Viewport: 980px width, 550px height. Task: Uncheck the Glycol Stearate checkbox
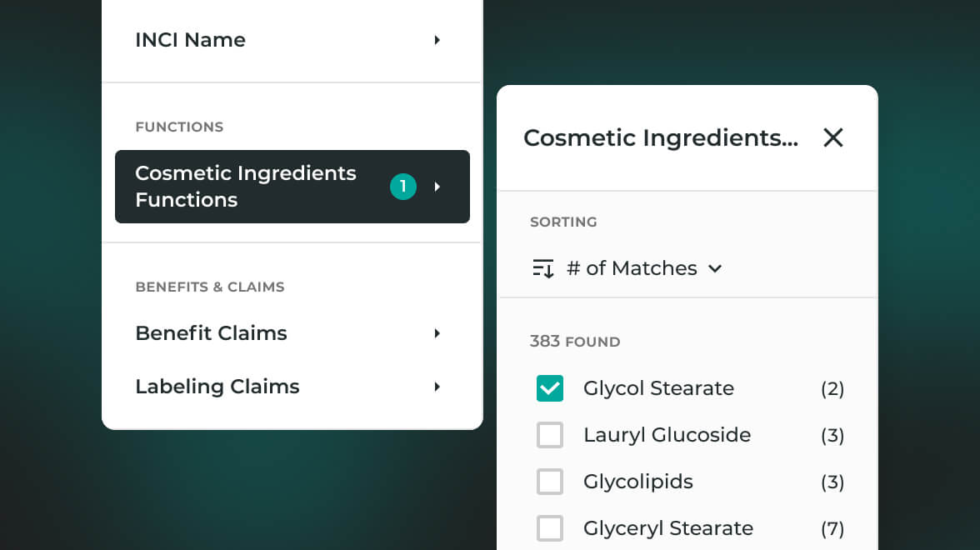pos(550,388)
